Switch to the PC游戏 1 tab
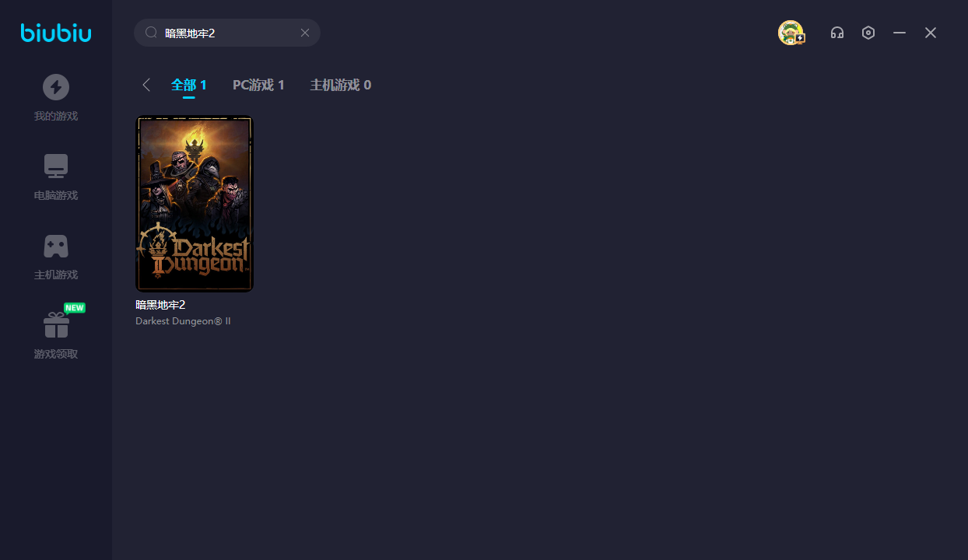The image size is (968, 560). [258, 85]
